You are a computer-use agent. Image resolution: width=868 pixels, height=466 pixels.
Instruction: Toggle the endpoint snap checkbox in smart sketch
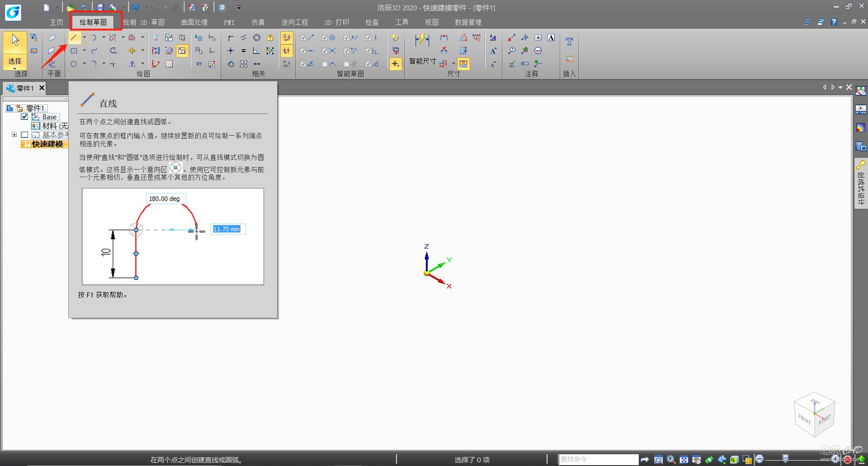303,38
